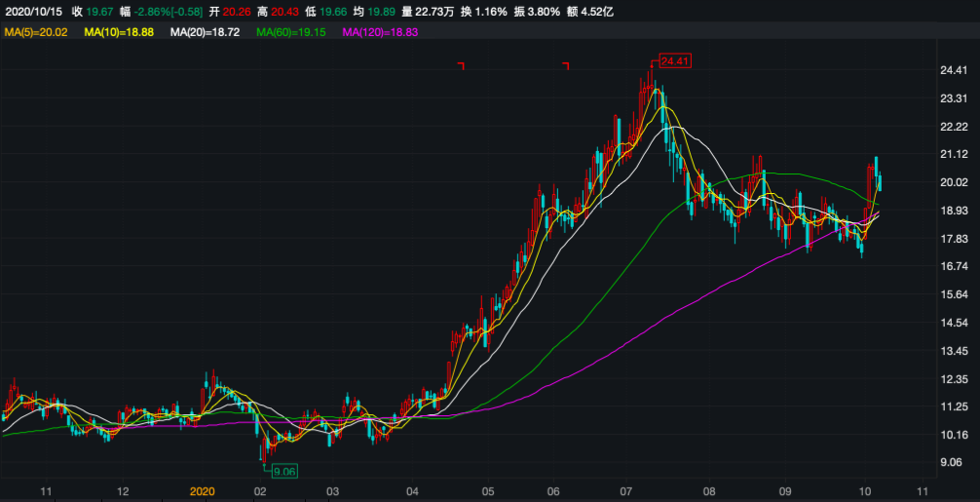The image size is (980, 502).
Task: Click the boxed 9.06 lowest price marker
Action: coord(284,472)
